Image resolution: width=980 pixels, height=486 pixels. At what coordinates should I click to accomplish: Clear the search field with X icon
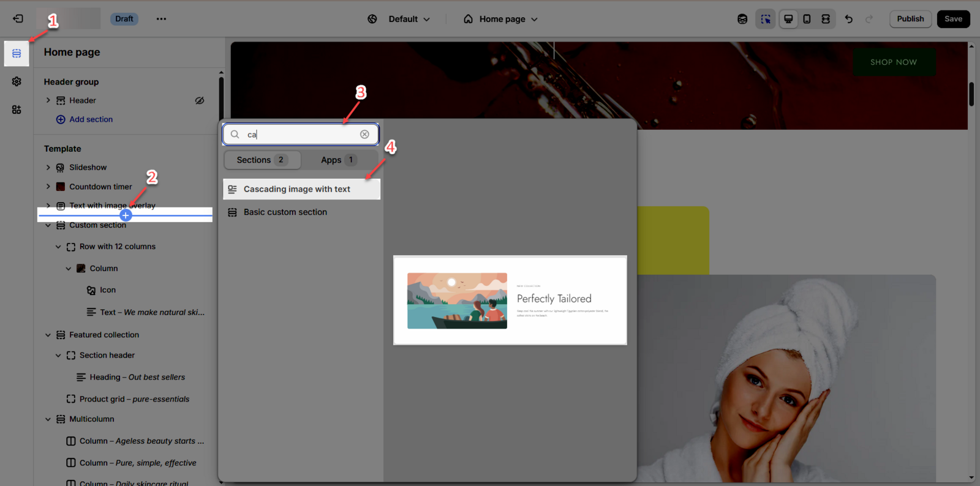364,135
